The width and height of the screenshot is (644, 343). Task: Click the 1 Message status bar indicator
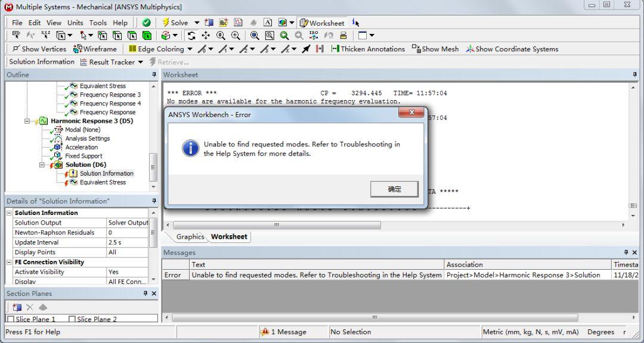tap(284, 332)
